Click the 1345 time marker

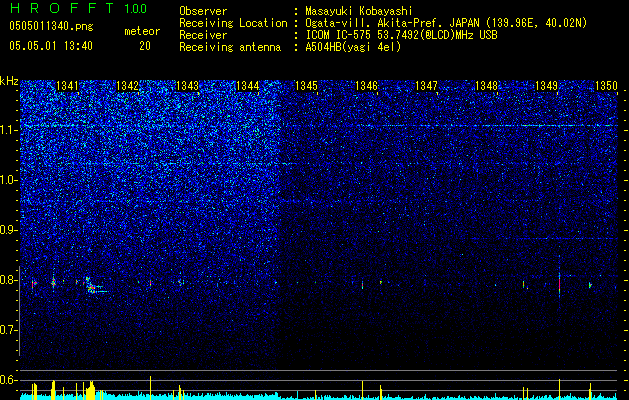click(306, 86)
